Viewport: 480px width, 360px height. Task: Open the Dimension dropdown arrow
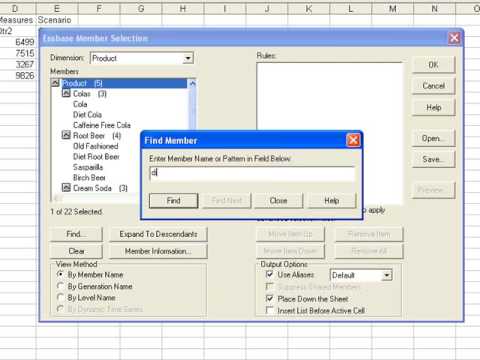click(188, 58)
